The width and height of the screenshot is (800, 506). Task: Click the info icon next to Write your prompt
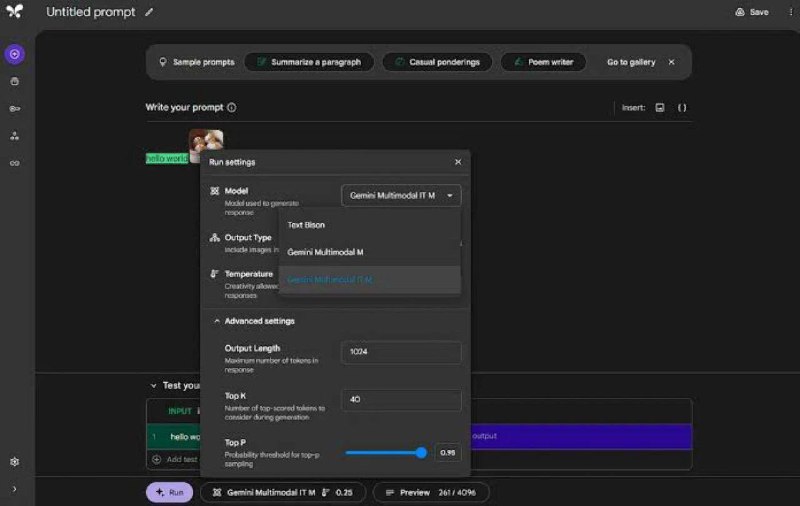tap(232, 107)
